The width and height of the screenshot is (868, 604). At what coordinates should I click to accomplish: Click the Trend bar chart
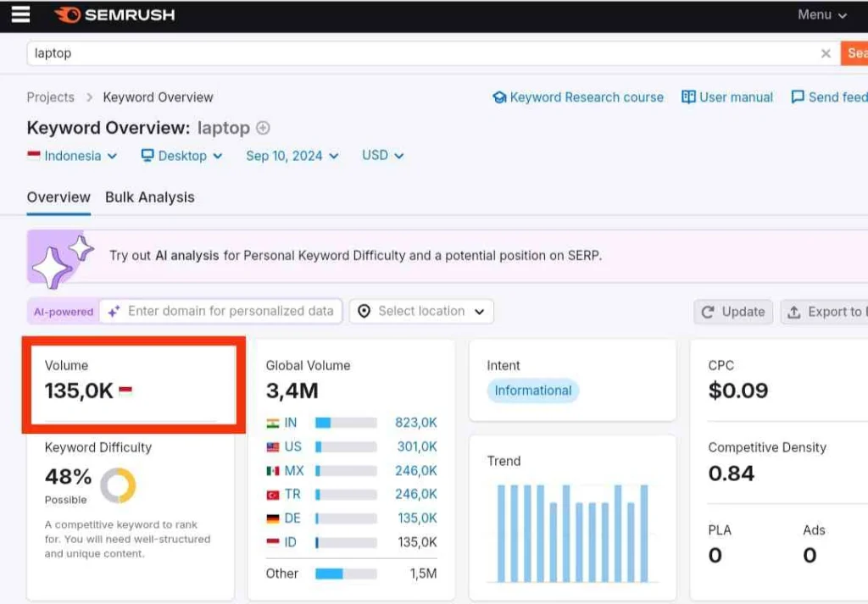(572, 533)
